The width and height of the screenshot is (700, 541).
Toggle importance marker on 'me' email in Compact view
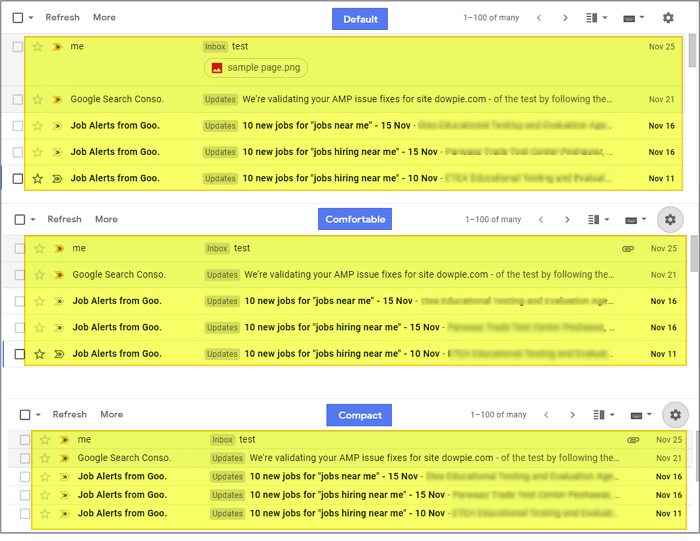(64, 440)
